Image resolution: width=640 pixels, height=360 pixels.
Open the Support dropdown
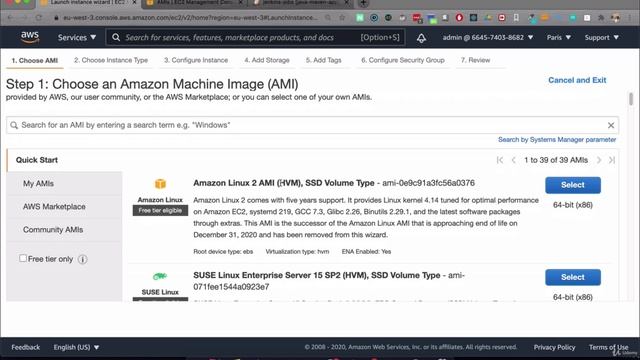(602, 38)
